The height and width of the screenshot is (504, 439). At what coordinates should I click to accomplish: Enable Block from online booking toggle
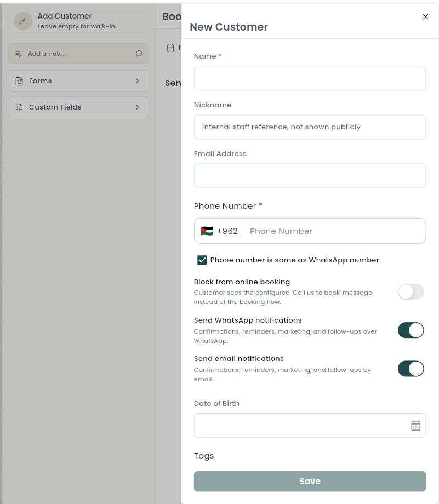coord(411,291)
